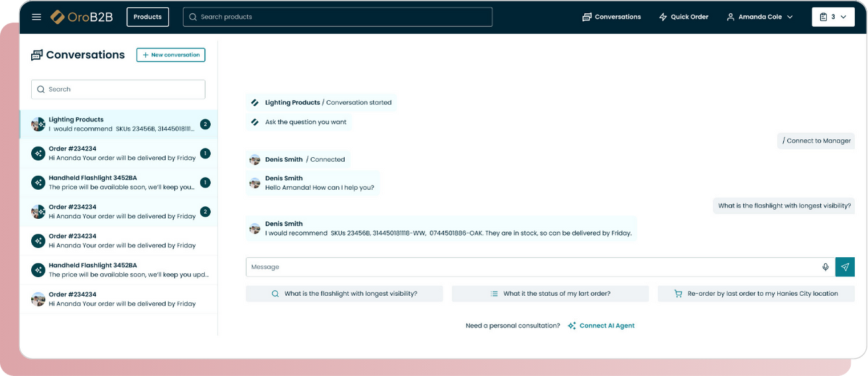The image size is (868, 376).
Task: Click unread badge 2 on Lighting Products
Action: tap(205, 124)
